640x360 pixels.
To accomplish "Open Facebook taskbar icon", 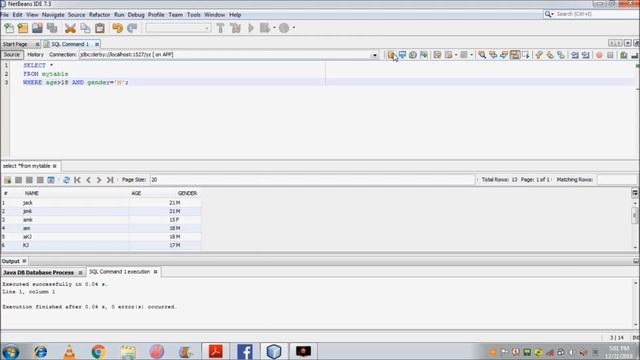I will point(245,351).
